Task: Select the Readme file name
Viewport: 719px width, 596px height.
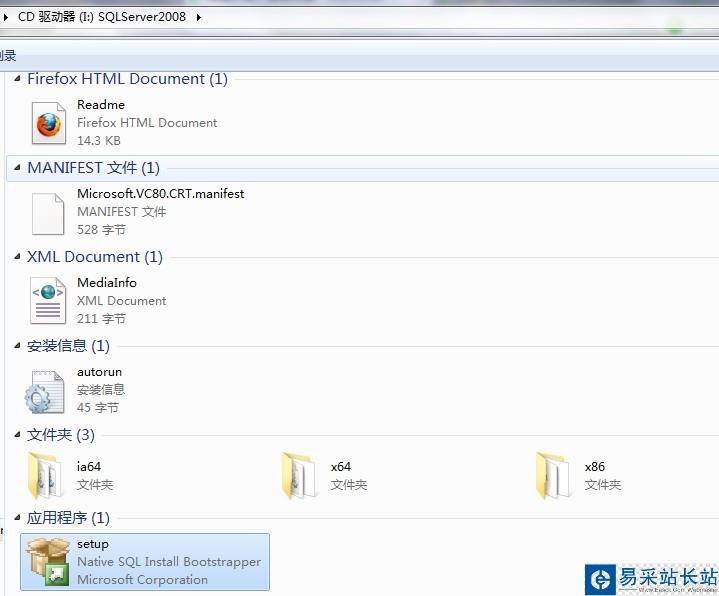Action: coord(101,105)
